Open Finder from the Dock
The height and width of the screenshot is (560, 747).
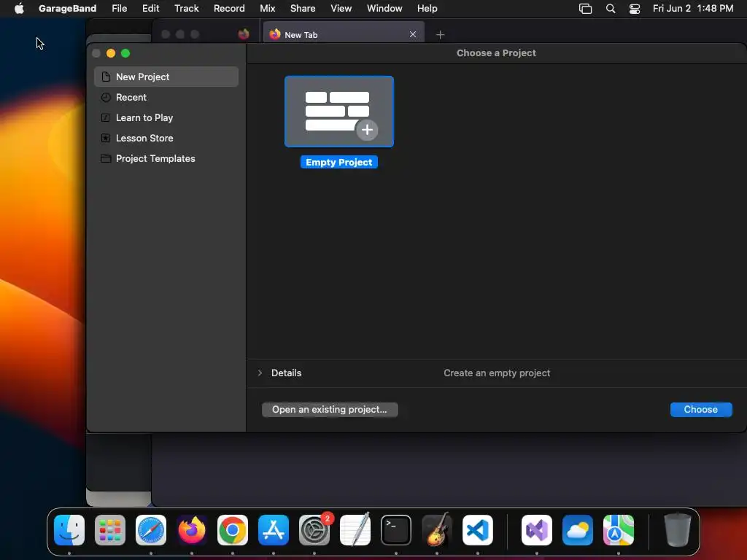coord(69,530)
